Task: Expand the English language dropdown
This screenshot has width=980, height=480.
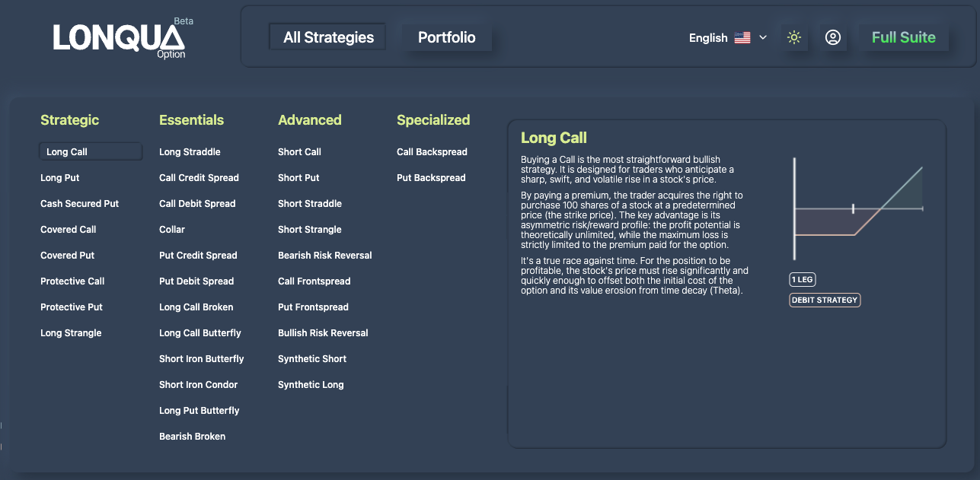Action: (x=708, y=37)
